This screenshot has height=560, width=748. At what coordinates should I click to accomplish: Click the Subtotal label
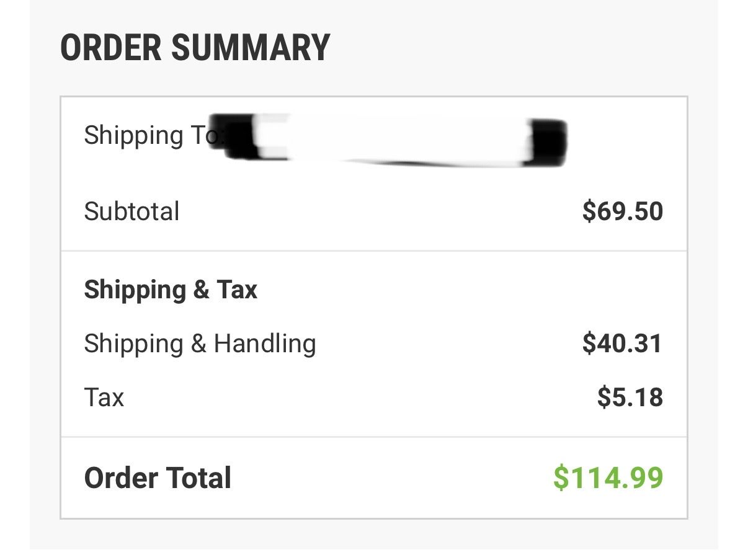point(131,211)
